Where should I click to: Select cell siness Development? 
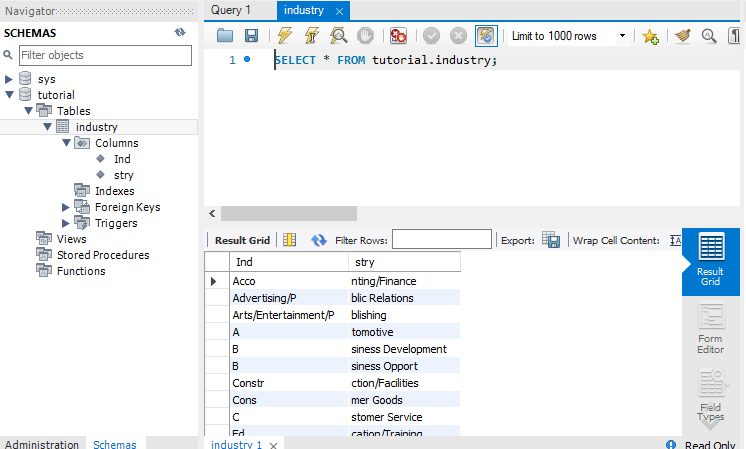(x=404, y=349)
